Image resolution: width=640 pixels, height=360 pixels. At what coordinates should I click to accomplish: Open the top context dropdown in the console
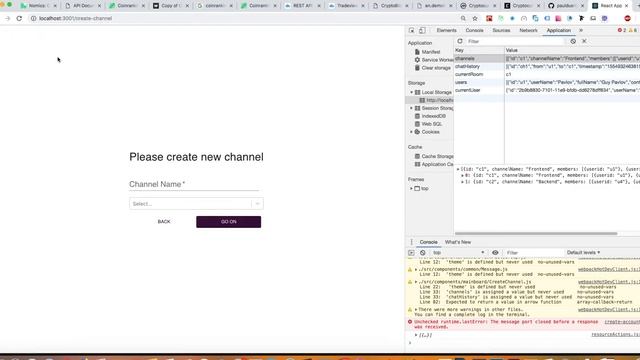click(x=458, y=253)
